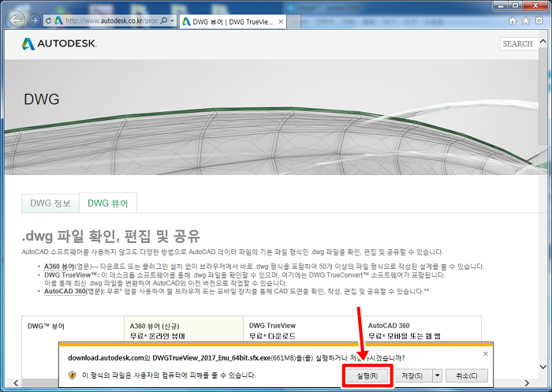
Task: Click the 저장(S) save button
Action: click(x=412, y=375)
